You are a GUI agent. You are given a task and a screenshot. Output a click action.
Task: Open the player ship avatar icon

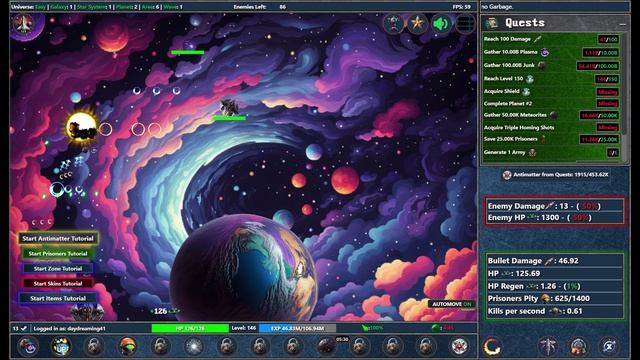click(x=24, y=24)
